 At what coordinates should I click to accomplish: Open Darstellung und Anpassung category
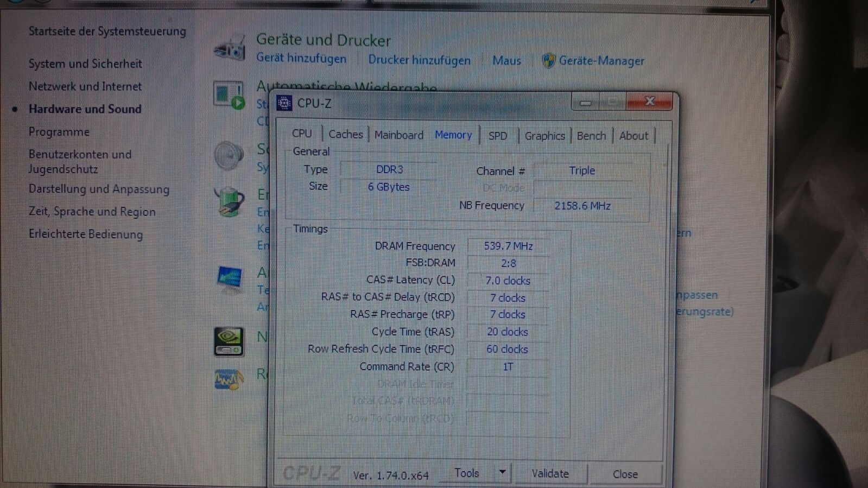click(99, 189)
